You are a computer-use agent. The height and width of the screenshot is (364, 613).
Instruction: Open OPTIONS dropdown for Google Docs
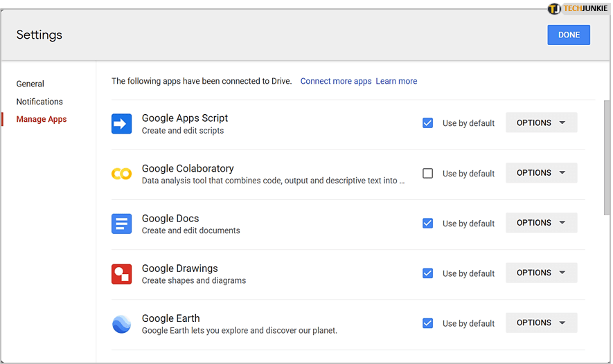coord(541,222)
